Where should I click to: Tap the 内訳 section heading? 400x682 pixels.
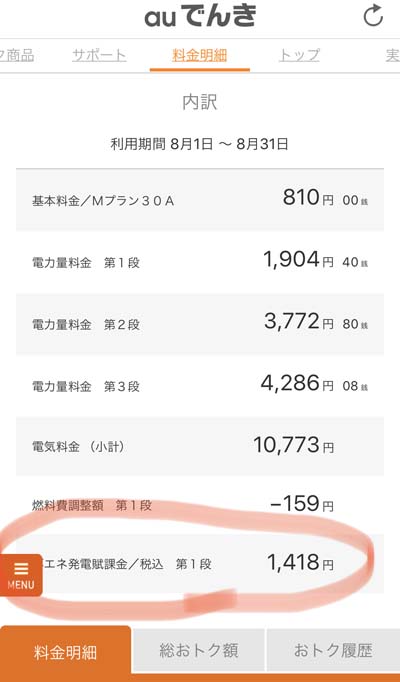pos(200,103)
